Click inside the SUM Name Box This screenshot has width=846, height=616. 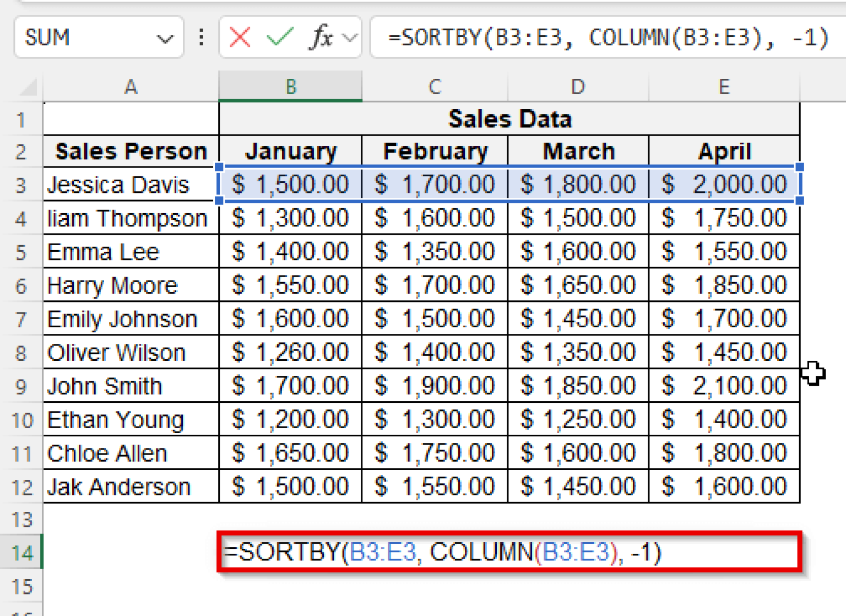click(83, 37)
